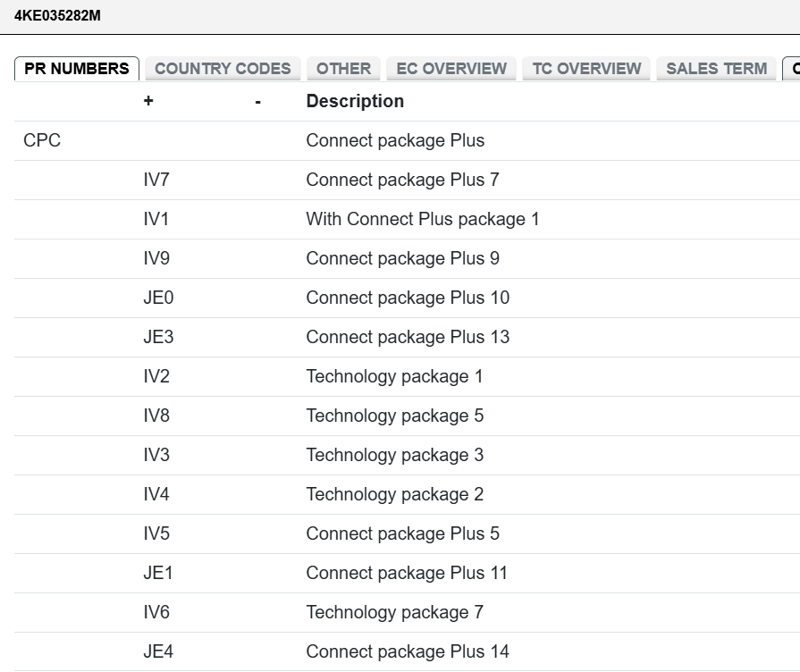
Task: Select PR code IV9
Action: [x=156, y=258]
